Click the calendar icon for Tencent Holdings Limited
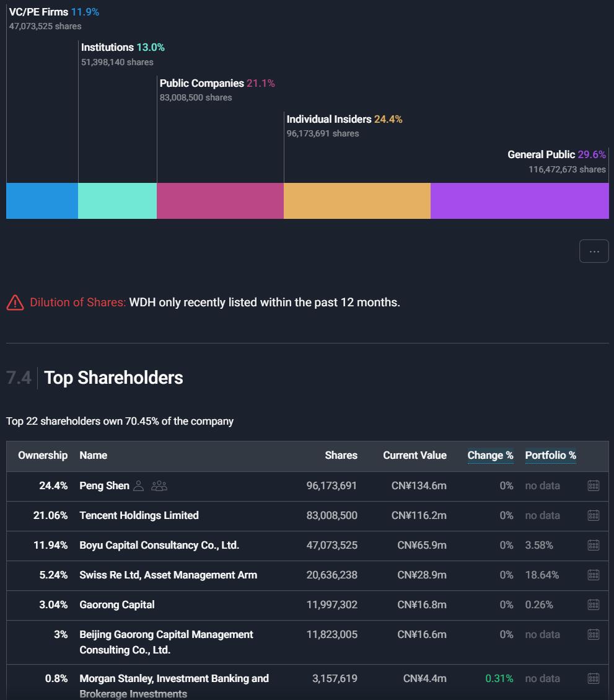The image size is (614, 700). (x=593, y=515)
